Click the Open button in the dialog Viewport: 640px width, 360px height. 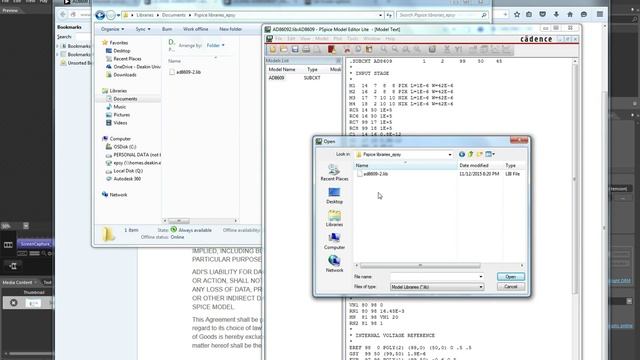click(511, 277)
